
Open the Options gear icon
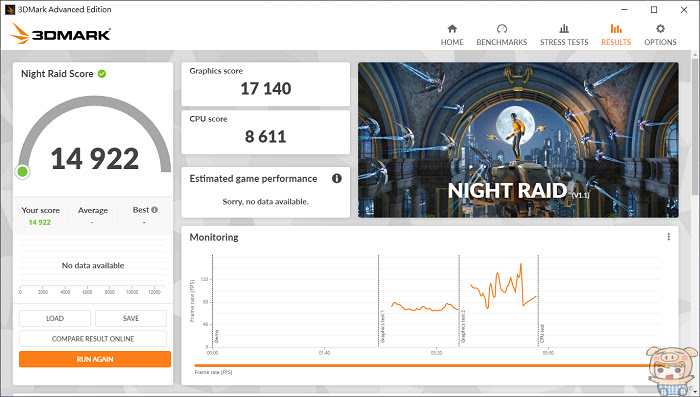point(660,29)
